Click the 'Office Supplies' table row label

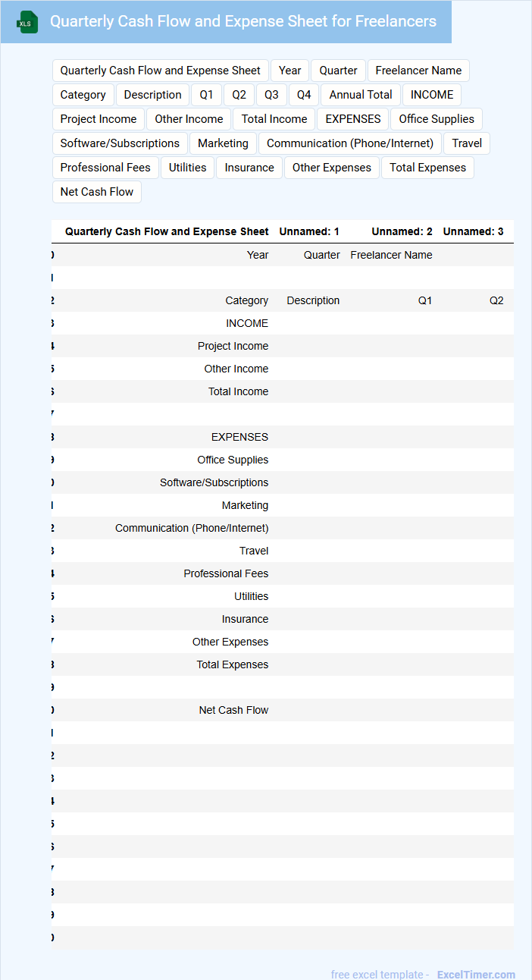(x=233, y=460)
